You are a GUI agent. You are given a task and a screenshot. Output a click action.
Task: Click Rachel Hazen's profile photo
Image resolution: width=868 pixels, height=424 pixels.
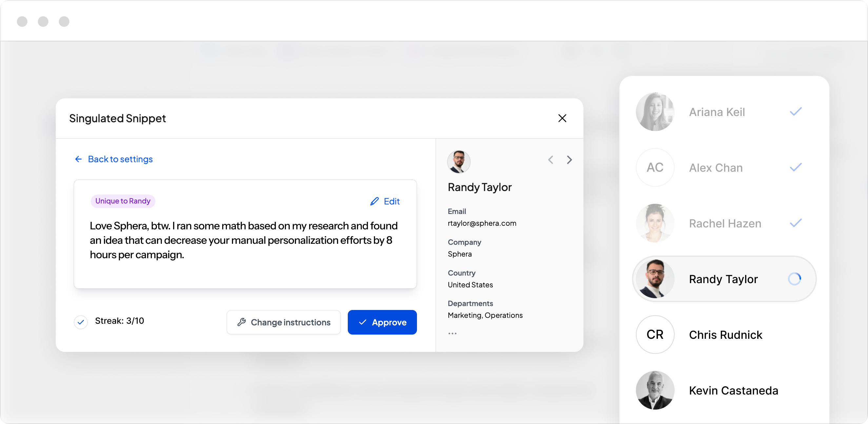655,223
